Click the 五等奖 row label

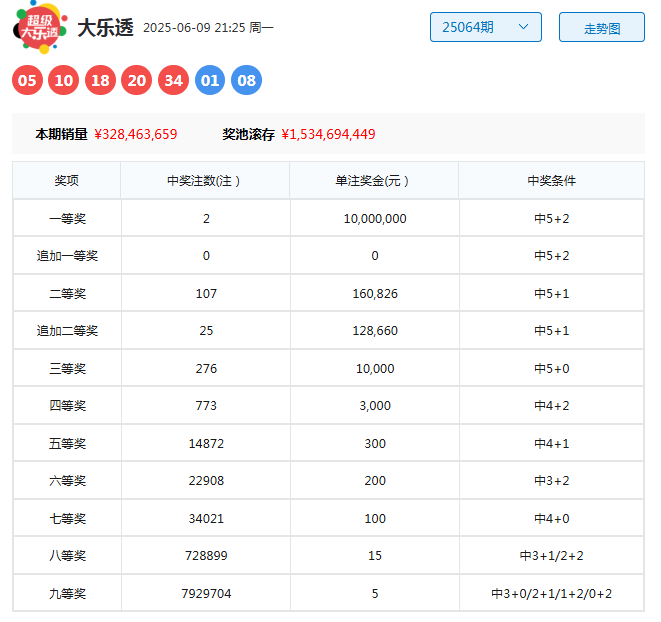click(x=67, y=444)
